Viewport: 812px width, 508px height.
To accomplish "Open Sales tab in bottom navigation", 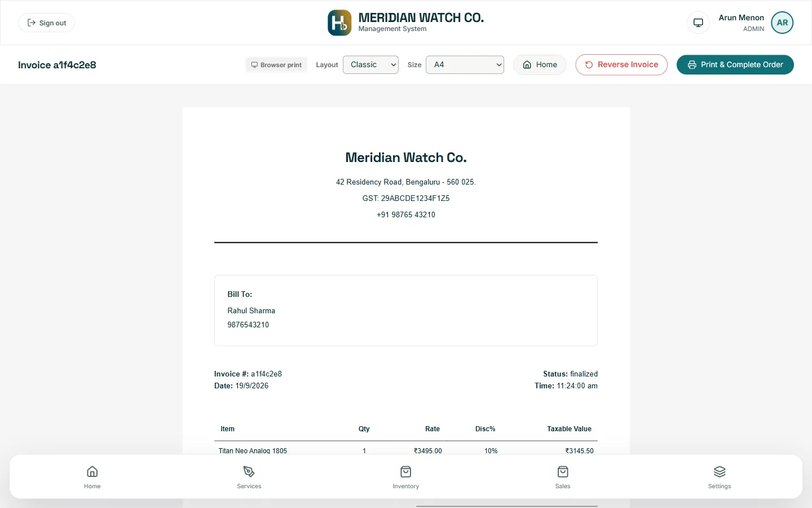I will point(563,477).
